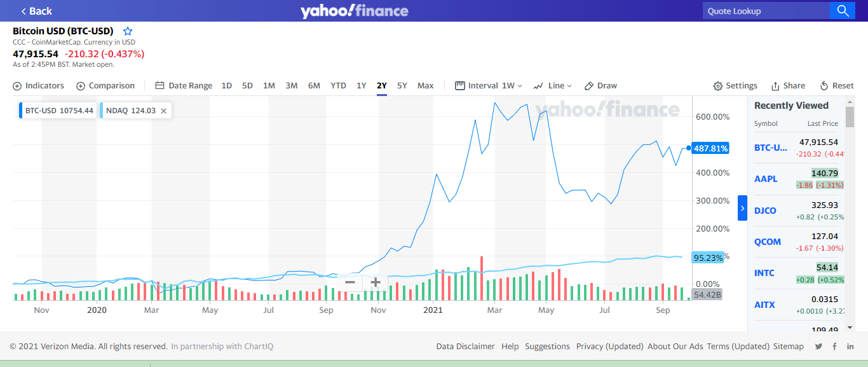Share the chart
Image resolution: width=868 pixels, height=367 pixels.
pos(788,86)
